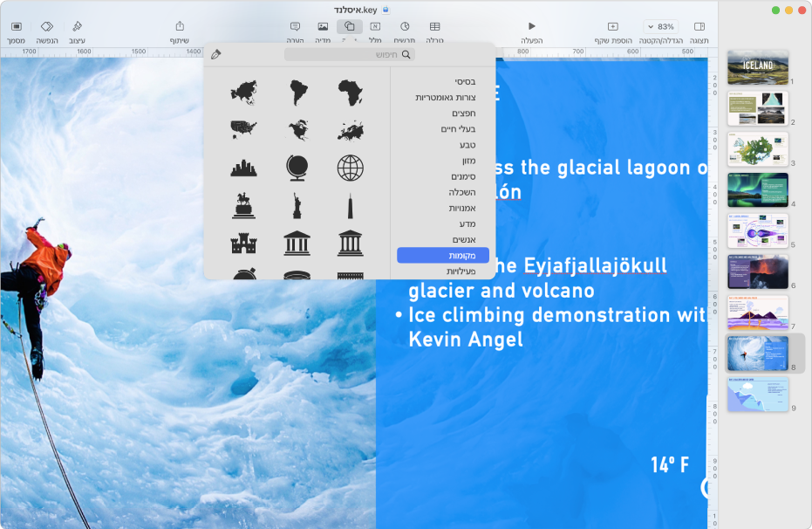Insert the Africa continent shape
Image resolution: width=812 pixels, height=529 pixels.
point(351,93)
